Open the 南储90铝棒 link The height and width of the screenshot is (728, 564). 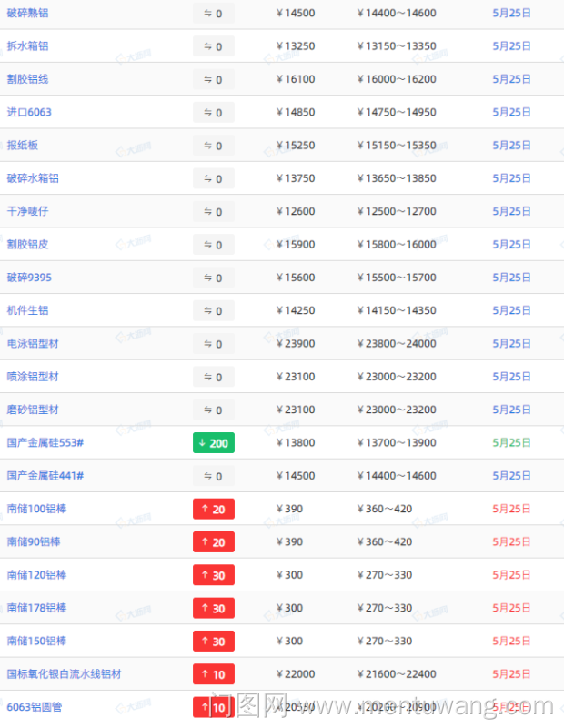[36, 541]
